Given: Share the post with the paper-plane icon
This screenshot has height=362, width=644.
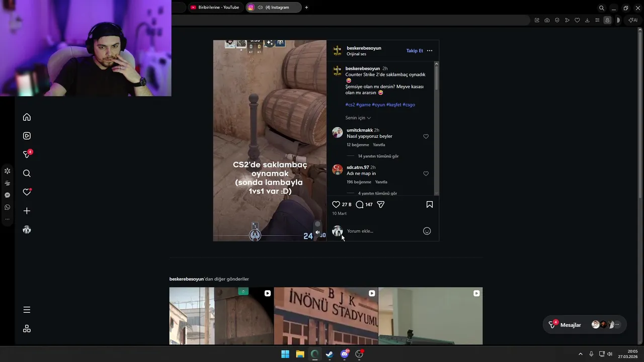Looking at the screenshot, I should pos(381,205).
